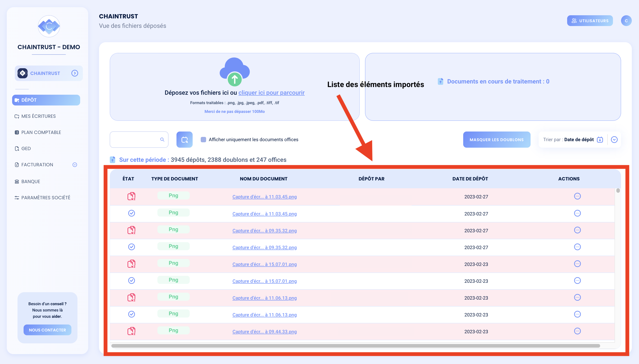Viewport: 639px width, 364px height.
Task: Select the Plan comptable sidebar icon
Action: pos(17,132)
